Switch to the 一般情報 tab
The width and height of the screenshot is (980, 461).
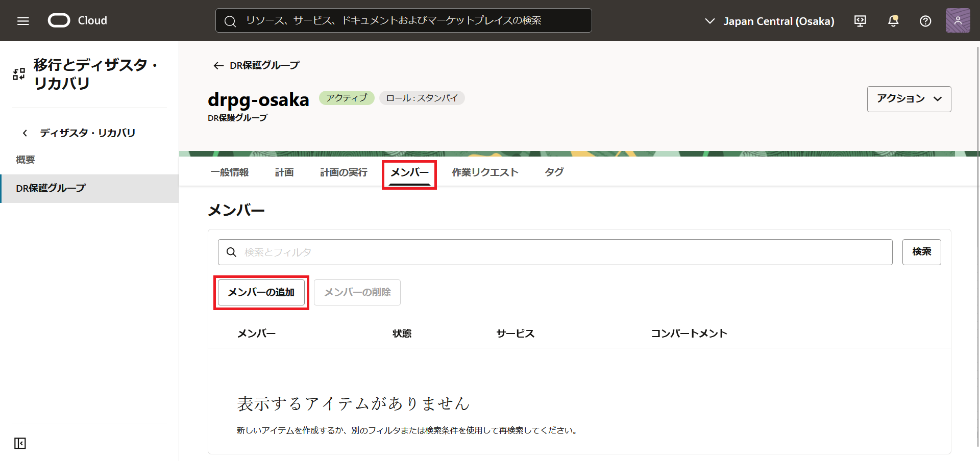tap(230, 172)
